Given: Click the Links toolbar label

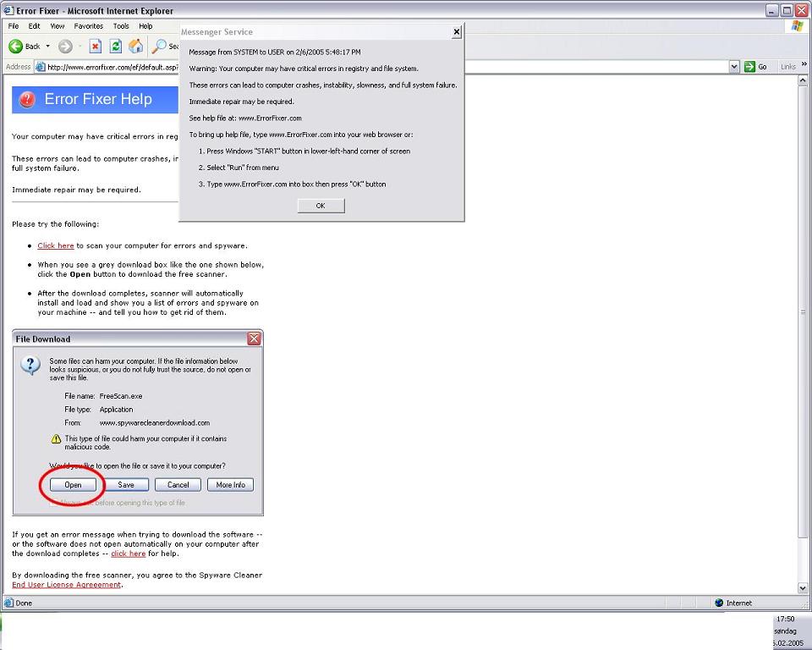Looking at the screenshot, I should [x=788, y=67].
